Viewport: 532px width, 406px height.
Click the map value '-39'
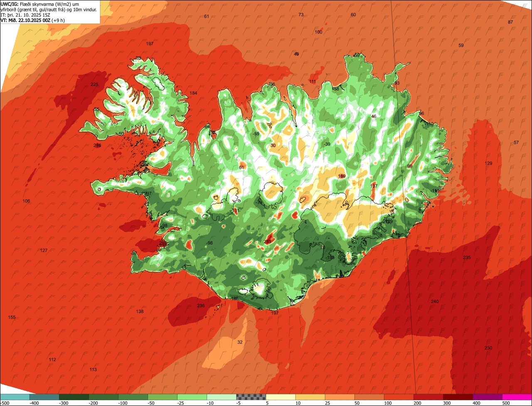pyautogui.click(x=327, y=144)
